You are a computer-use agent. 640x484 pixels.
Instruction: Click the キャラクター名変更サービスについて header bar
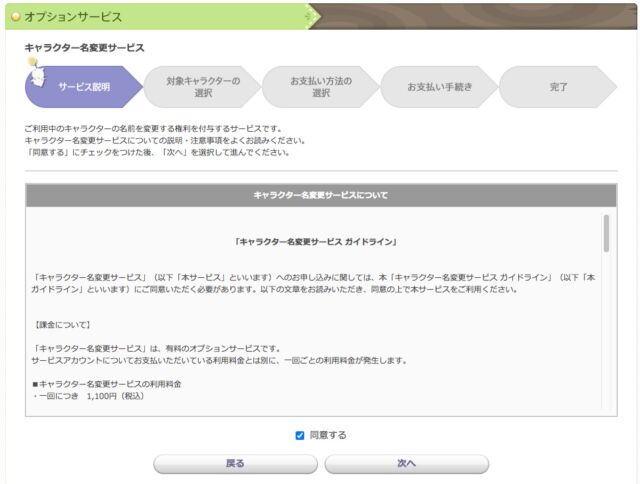320,195
